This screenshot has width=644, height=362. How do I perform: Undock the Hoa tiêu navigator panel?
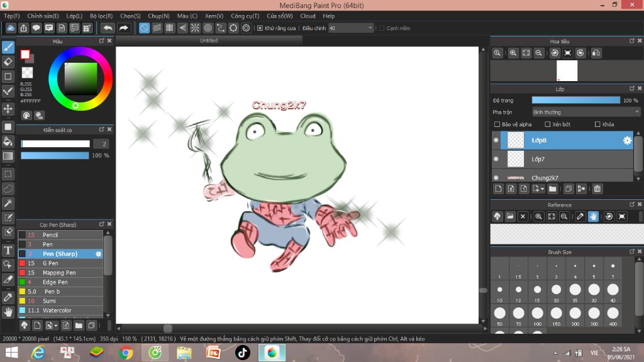631,41
